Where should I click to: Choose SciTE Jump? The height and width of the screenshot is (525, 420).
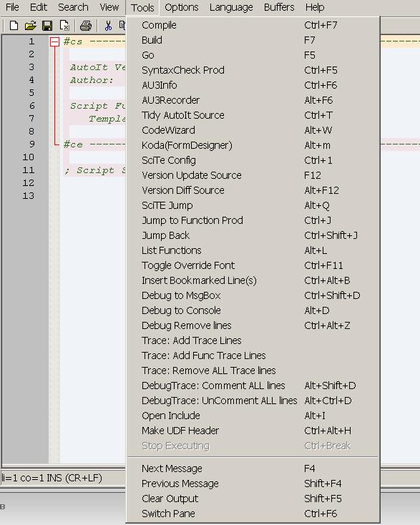pos(253,205)
